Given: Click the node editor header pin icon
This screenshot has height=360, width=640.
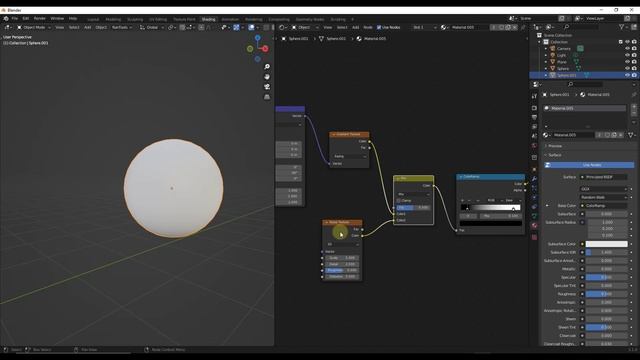Looking at the screenshot, I should pos(523,27).
